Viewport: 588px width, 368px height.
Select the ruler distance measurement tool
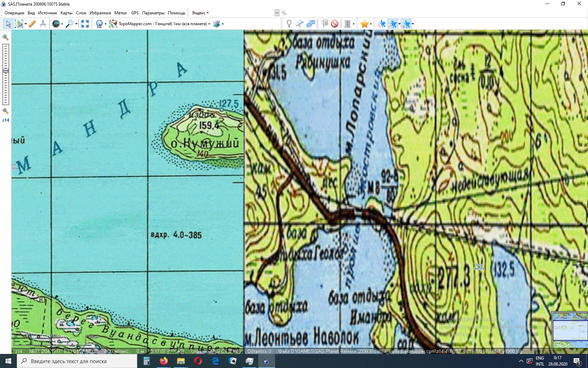(32, 24)
